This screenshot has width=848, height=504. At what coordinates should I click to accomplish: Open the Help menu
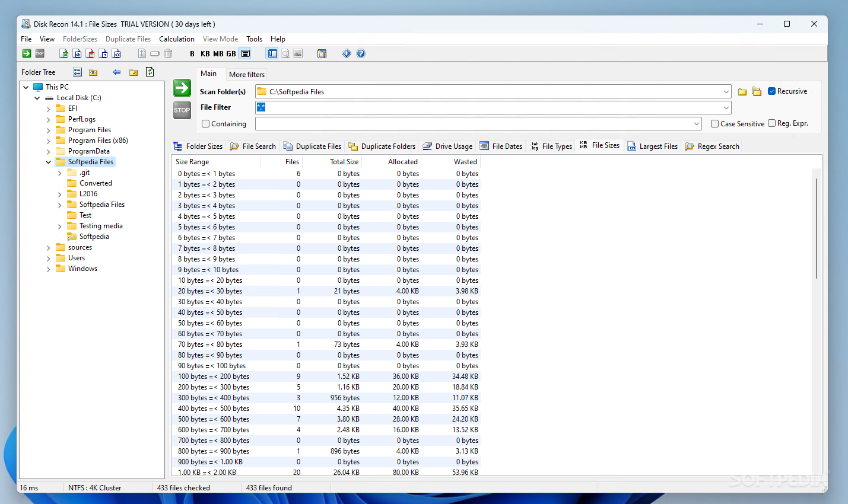tap(278, 39)
